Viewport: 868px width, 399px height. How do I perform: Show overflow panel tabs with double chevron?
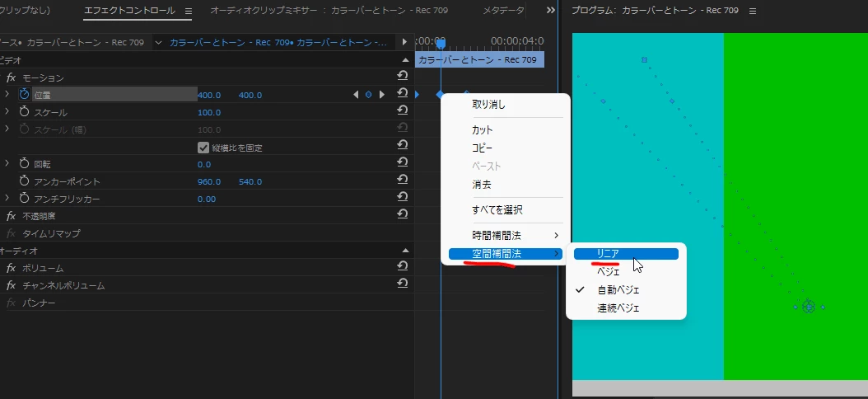tap(550, 10)
